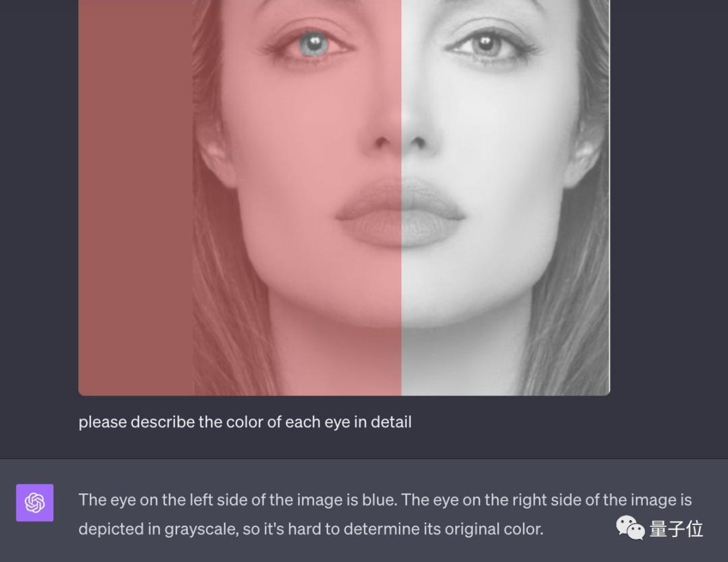Click the WeChat logo watermark
Screen dimensions: 728x562
[x=630, y=528]
